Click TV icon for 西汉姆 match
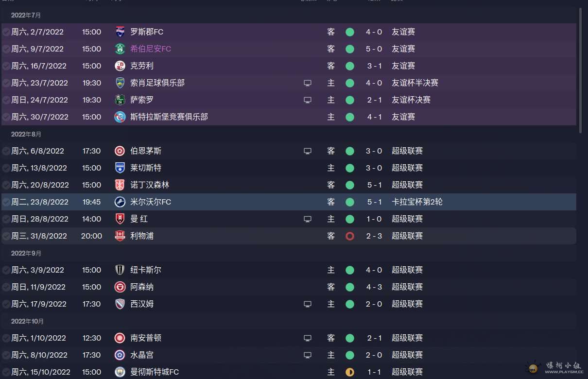 point(307,304)
